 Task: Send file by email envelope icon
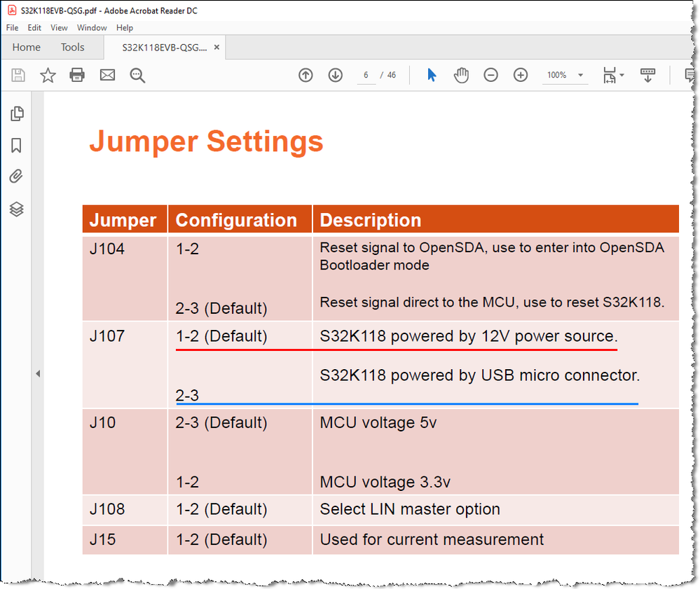[107, 75]
